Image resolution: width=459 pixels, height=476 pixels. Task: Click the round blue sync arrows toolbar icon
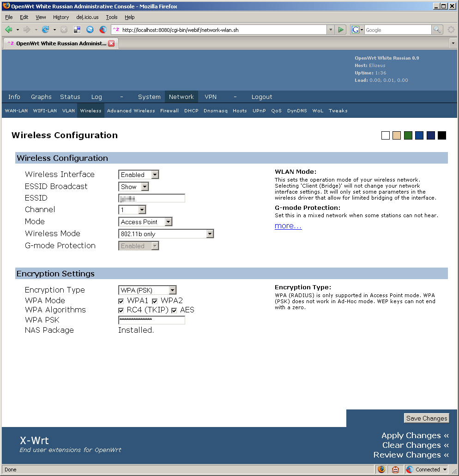[90, 30]
